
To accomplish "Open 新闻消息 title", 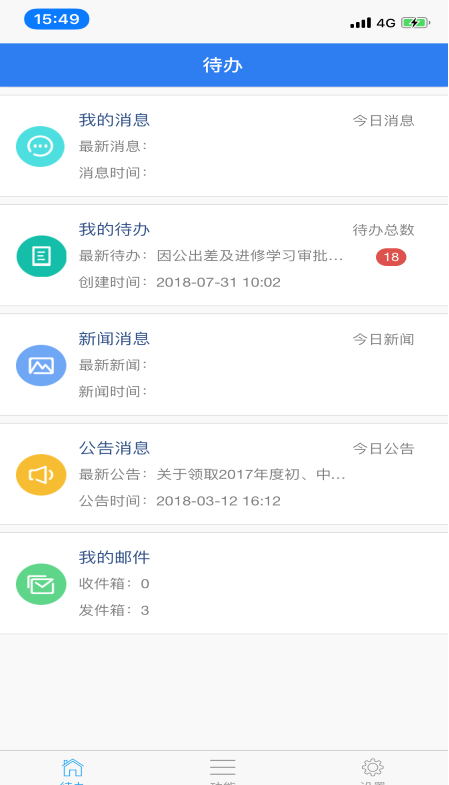I will pyautogui.click(x=114, y=338).
